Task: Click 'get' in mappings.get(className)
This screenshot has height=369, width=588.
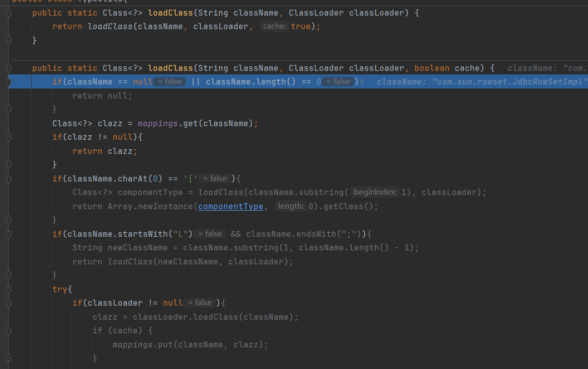Action: 191,124
